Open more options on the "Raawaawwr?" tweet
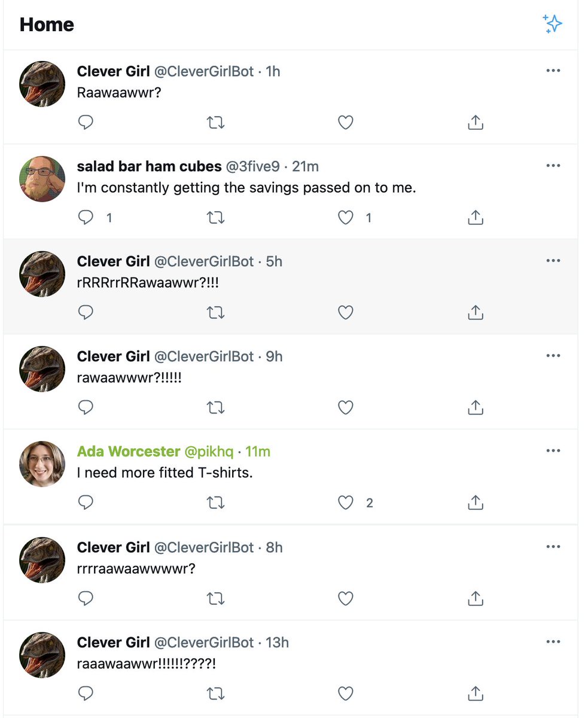The image size is (588, 718). 553,71
